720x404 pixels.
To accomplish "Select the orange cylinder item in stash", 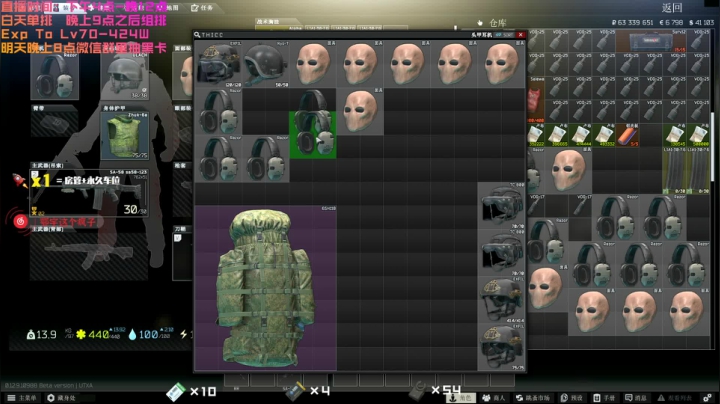I will [627, 135].
